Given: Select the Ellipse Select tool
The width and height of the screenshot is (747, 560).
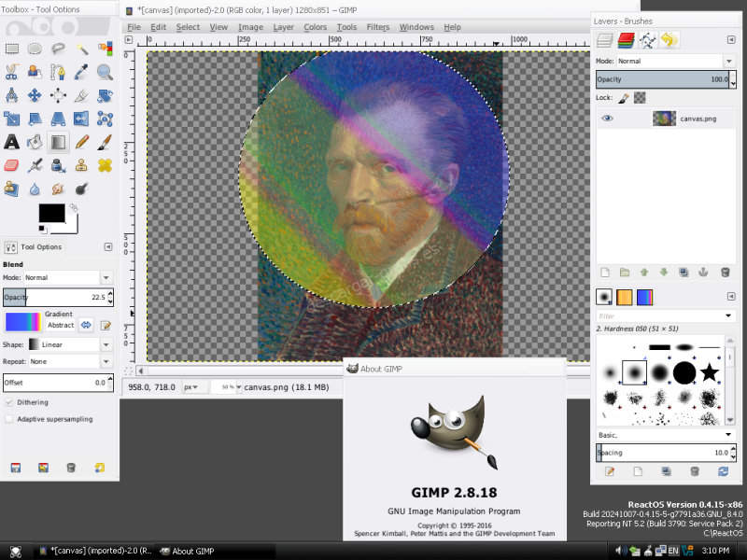Looking at the screenshot, I should click(35, 49).
